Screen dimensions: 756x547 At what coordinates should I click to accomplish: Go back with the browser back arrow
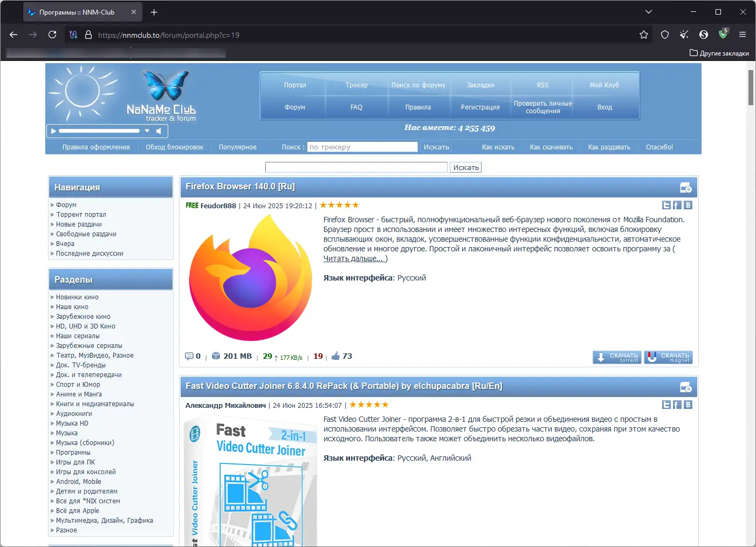click(13, 35)
